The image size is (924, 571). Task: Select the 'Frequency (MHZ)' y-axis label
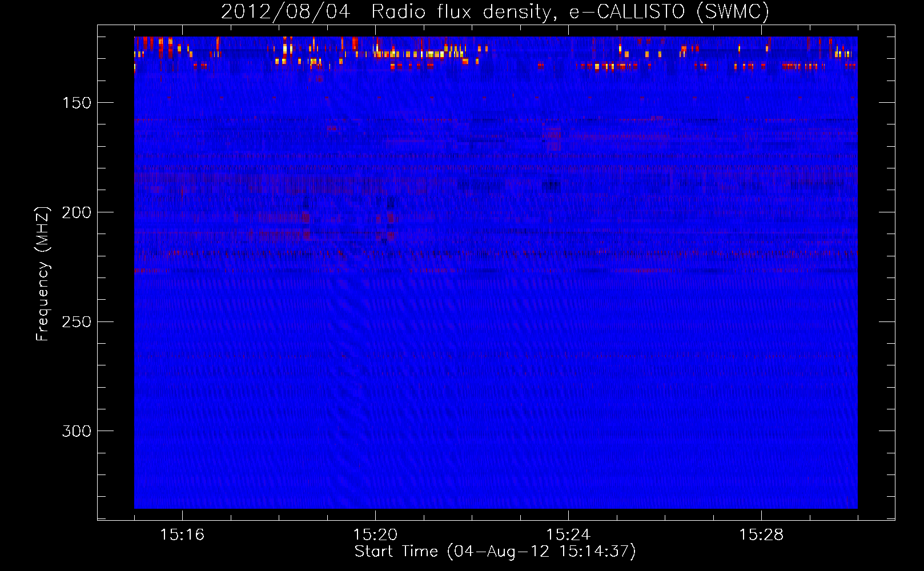[43, 274]
